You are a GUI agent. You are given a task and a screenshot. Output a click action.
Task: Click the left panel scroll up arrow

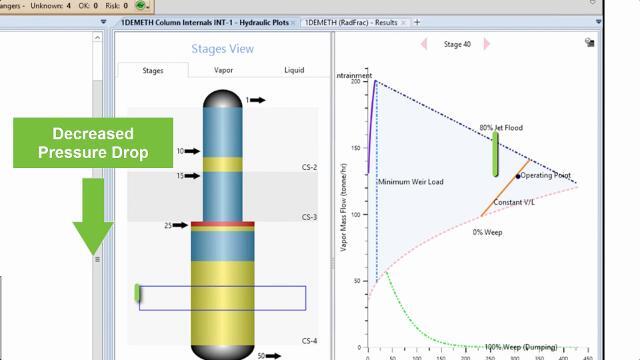coord(97,38)
